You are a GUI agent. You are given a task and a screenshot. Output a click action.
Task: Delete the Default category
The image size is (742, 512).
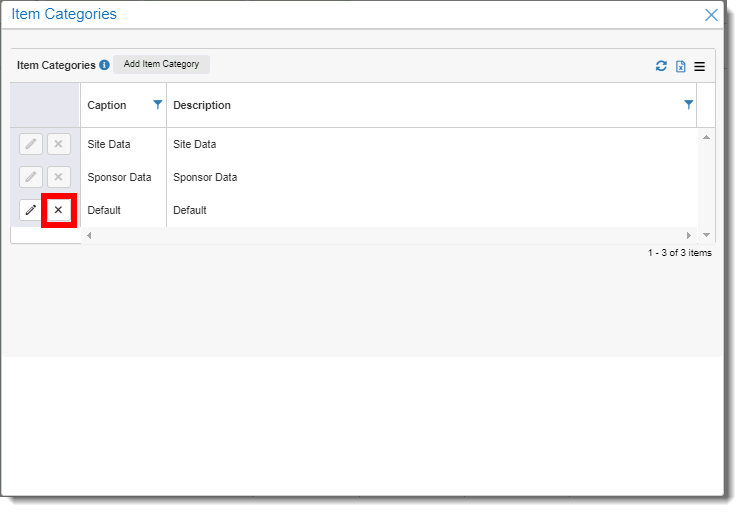point(59,210)
